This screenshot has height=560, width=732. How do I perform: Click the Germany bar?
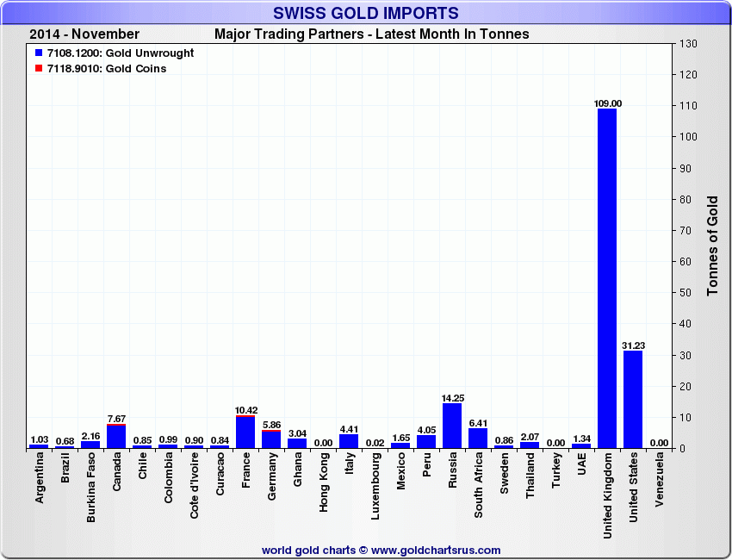(x=271, y=439)
